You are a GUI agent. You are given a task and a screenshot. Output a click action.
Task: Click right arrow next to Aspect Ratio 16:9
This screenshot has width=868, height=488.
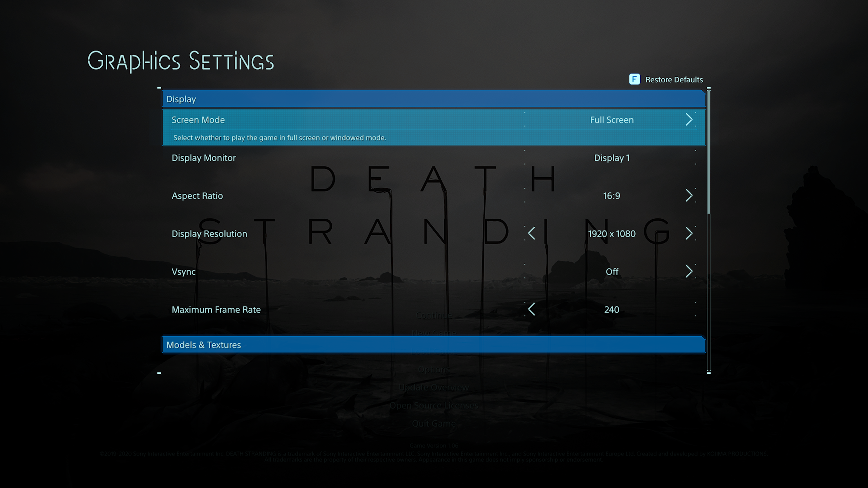click(x=689, y=195)
